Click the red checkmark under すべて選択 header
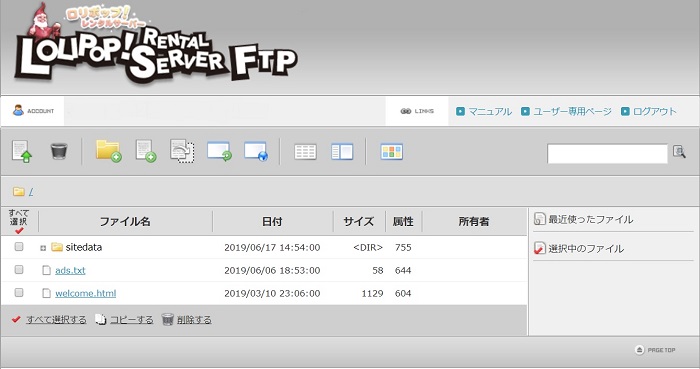 click(x=19, y=231)
